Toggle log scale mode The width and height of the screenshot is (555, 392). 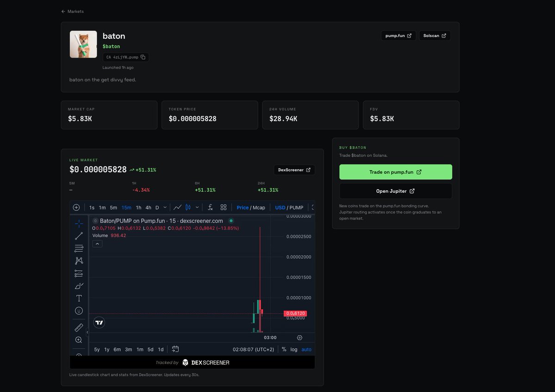point(294,349)
